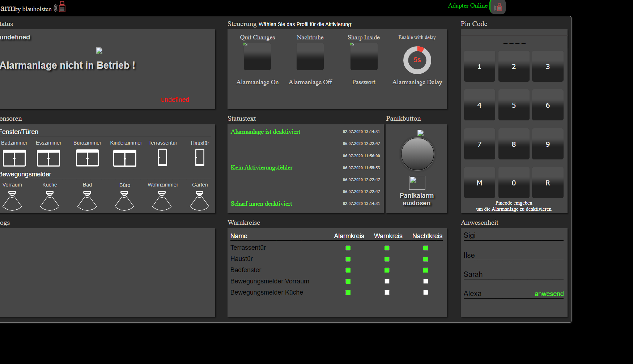The width and height of the screenshot is (633, 364).
Task: Click the Warnkreis column header
Action: 388,236
